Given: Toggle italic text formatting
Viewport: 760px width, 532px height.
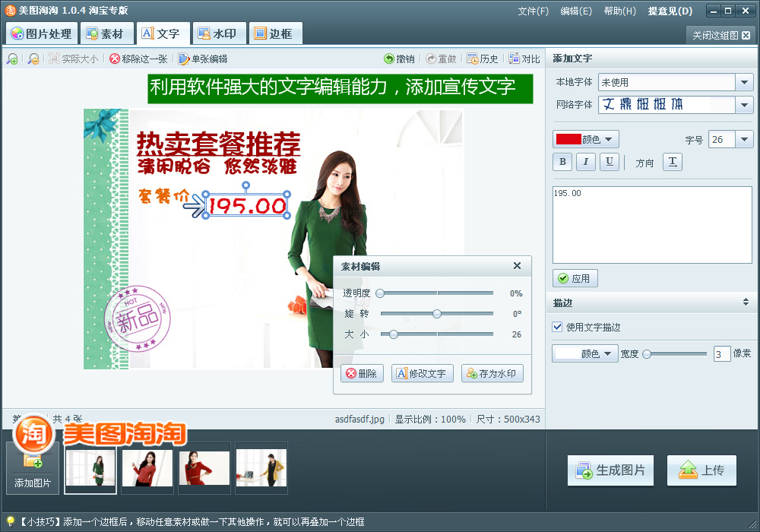Looking at the screenshot, I should tap(585, 162).
